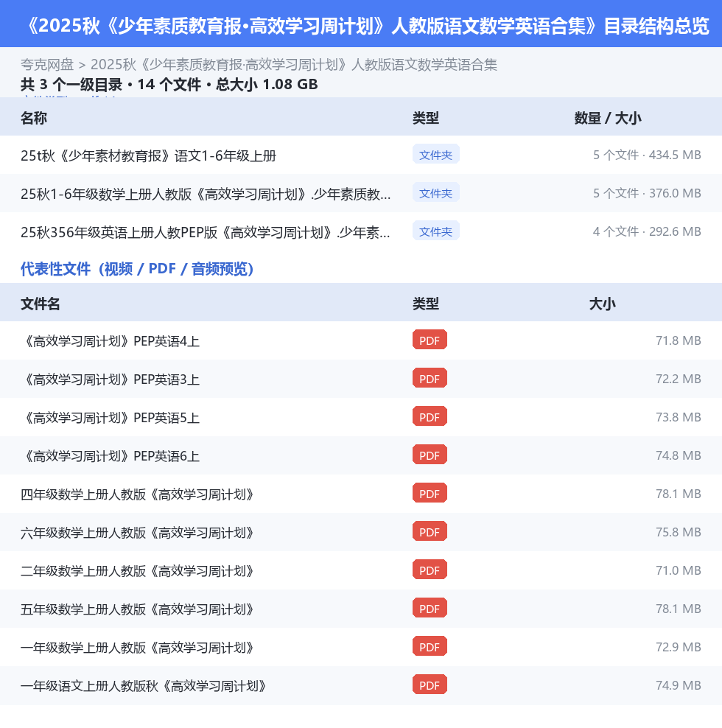
Task: Click the PDF badge for PEP英语5上
Action: pos(430,417)
